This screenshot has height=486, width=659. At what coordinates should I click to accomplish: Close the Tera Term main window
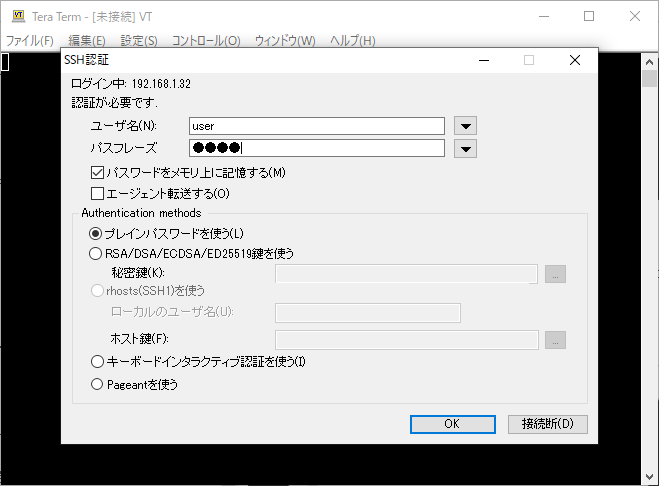(x=635, y=16)
